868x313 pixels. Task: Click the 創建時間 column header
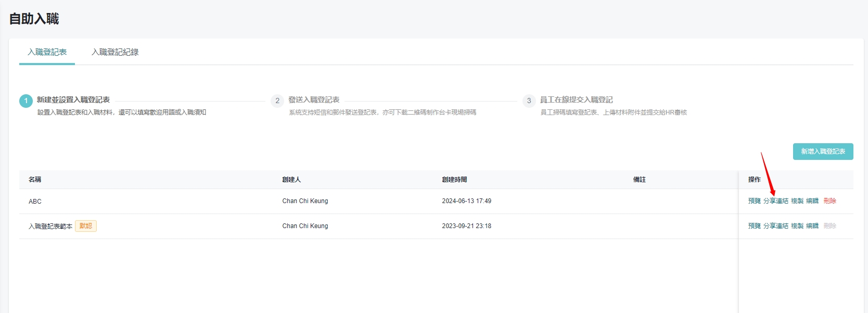pyautogui.click(x=454, y=180)
